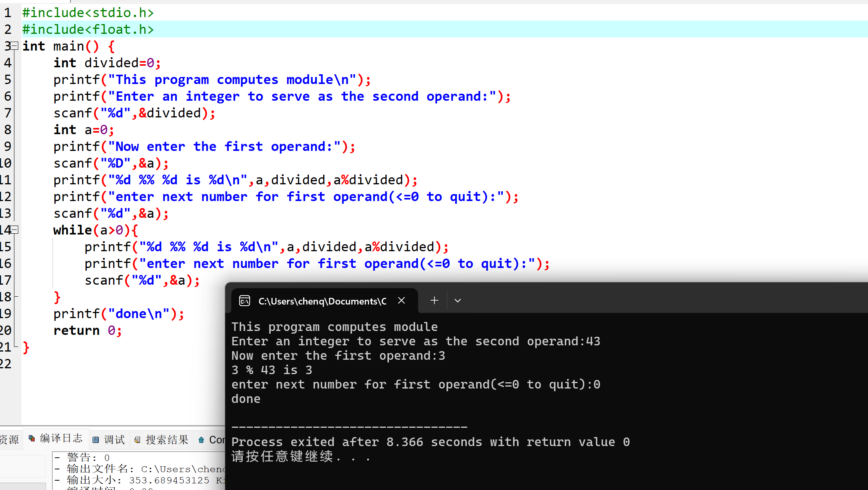
Task: Click the terminal tab icon in taskbar
Action: 244,301
